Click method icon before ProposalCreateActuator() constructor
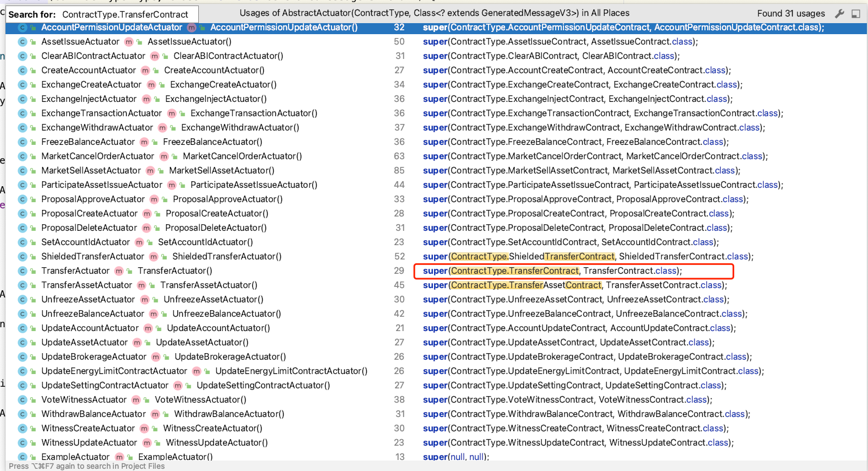 (147, 214)
